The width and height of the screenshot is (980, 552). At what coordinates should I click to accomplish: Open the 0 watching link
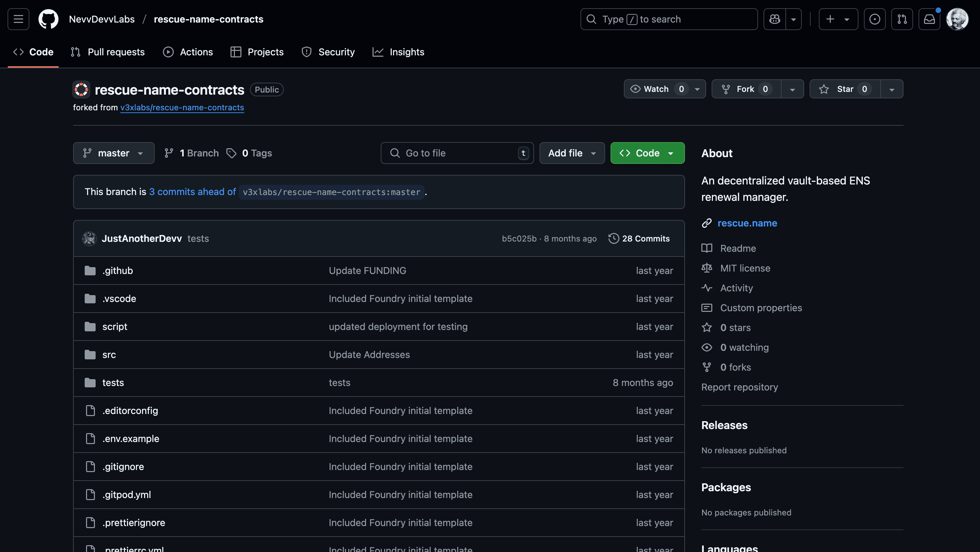pyautogui.click(x=744, y=348)
